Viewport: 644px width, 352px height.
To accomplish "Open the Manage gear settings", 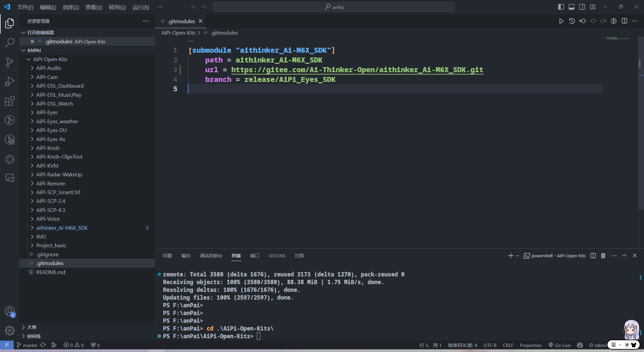I will pyautogui.click(x=10, y=331).
